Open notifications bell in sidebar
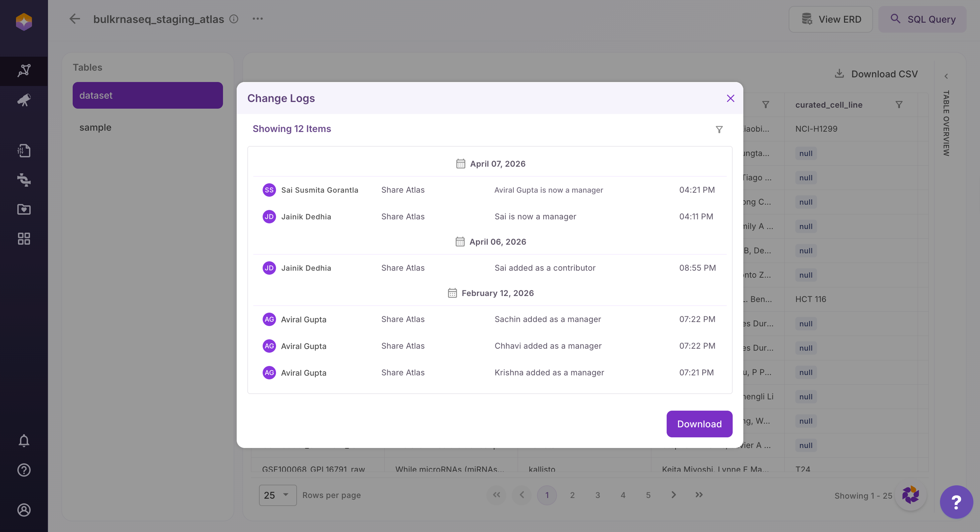Viewport: 980px width, 532px height. coord(24,440)
